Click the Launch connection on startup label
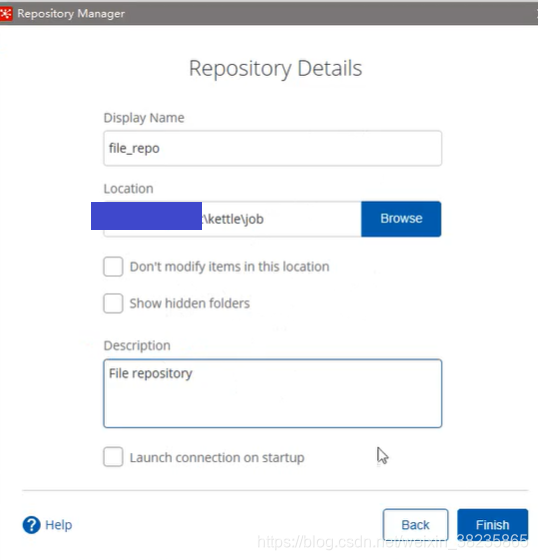The height and width of the screenshot is (560, 538). coord(217,458)
